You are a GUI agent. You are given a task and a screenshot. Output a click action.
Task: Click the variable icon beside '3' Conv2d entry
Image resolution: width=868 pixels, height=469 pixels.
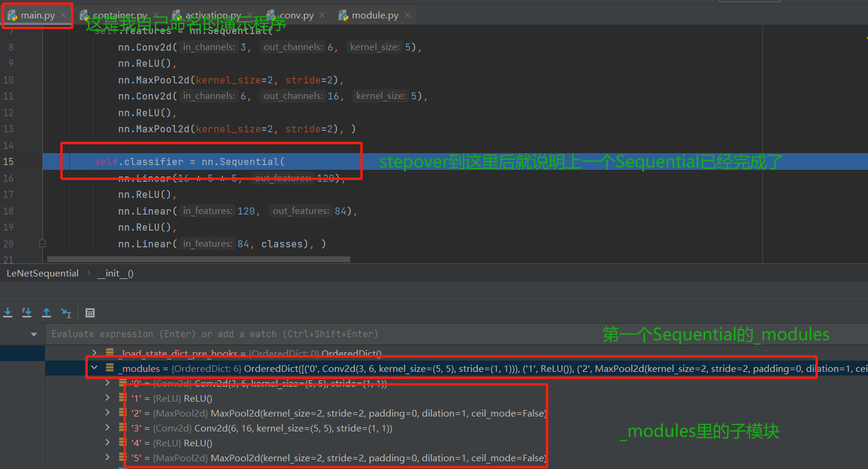coord(123,428)
